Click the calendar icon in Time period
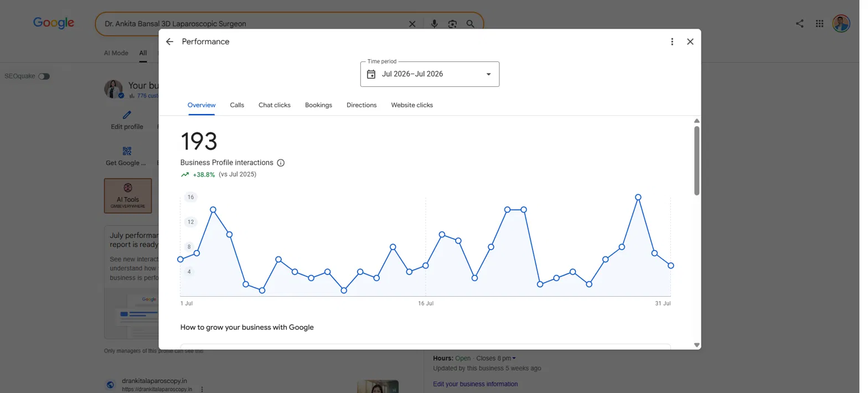The image size is (868, 393). (371, 74)
